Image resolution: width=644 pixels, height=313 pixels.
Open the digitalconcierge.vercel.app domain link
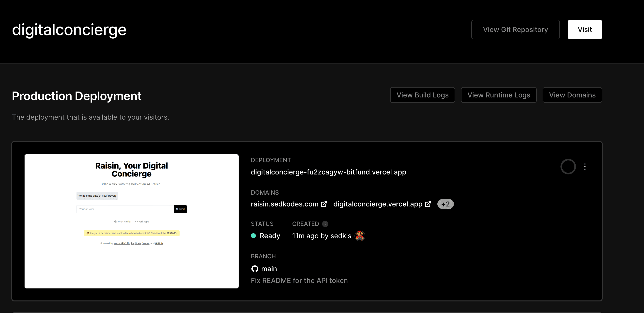(x=378, y=204)
